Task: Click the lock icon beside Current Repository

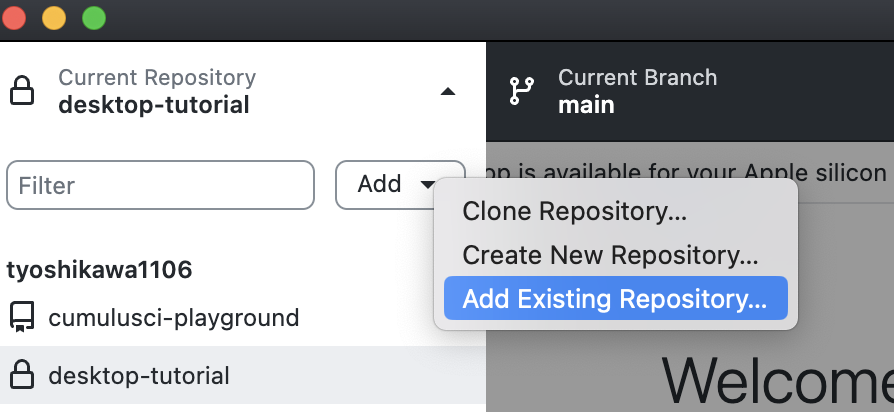Action: (21, 92)
